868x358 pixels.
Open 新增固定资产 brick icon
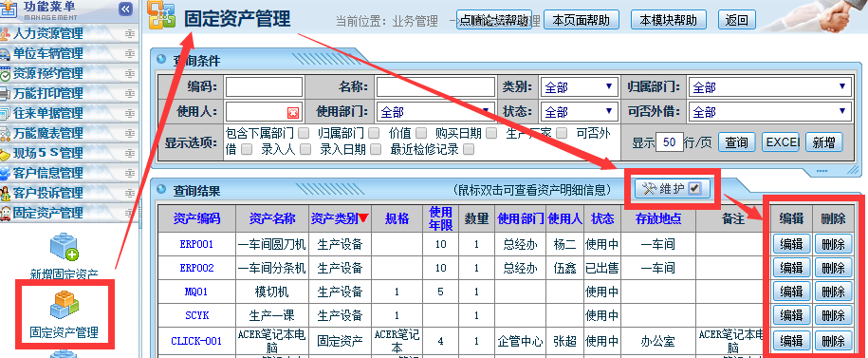point(65,248)
